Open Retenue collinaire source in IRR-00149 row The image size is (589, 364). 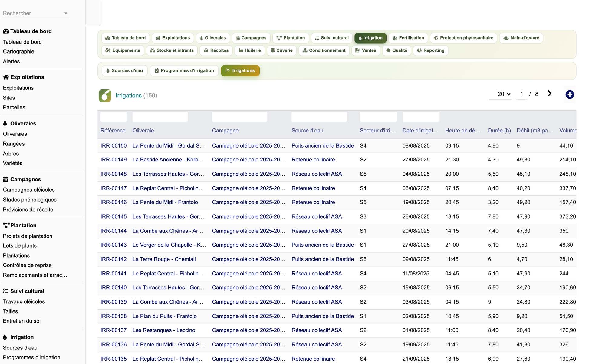[313, 160]
